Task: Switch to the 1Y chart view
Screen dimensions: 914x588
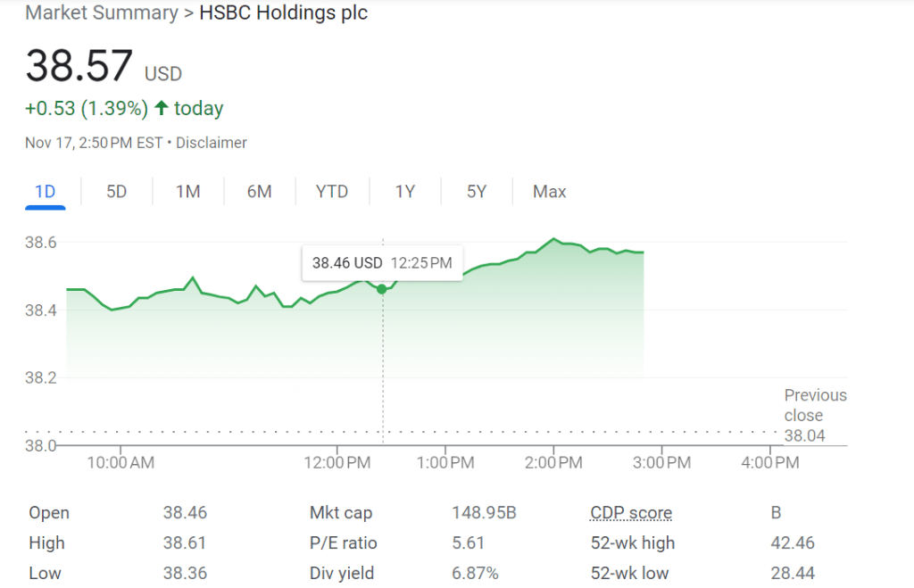Action: 405,192
